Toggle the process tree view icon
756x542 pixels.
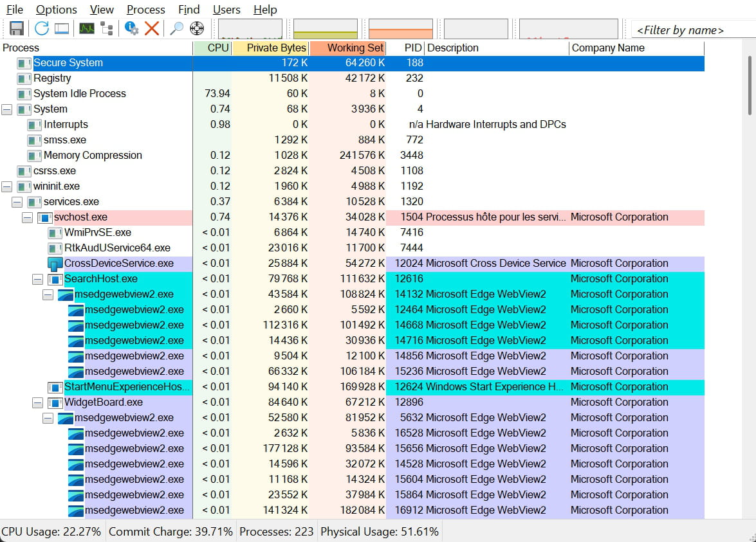click(107, 28)
